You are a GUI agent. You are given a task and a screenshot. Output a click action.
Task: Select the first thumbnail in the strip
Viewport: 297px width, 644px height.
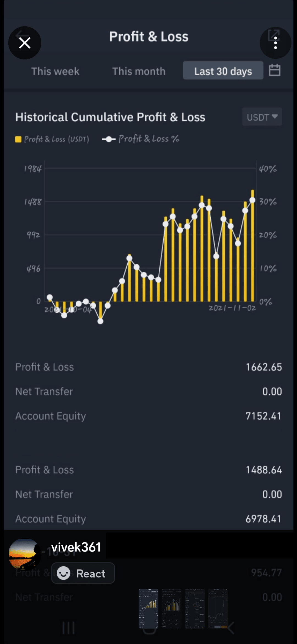click(148, 608)
